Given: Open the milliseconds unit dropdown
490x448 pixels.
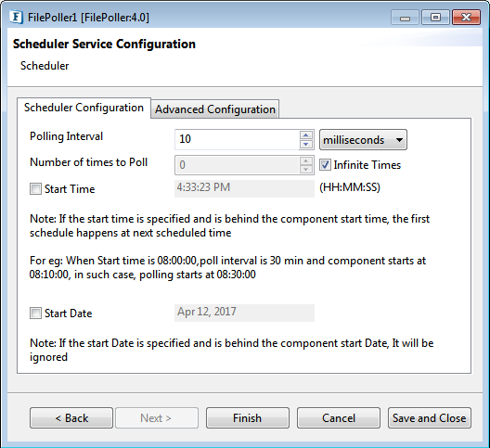Looking at the screenshot, I should [x=363, y=140].
